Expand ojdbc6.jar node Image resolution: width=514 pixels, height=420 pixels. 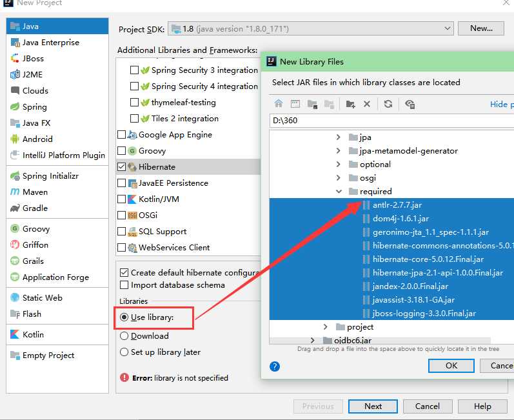[312, 340]
